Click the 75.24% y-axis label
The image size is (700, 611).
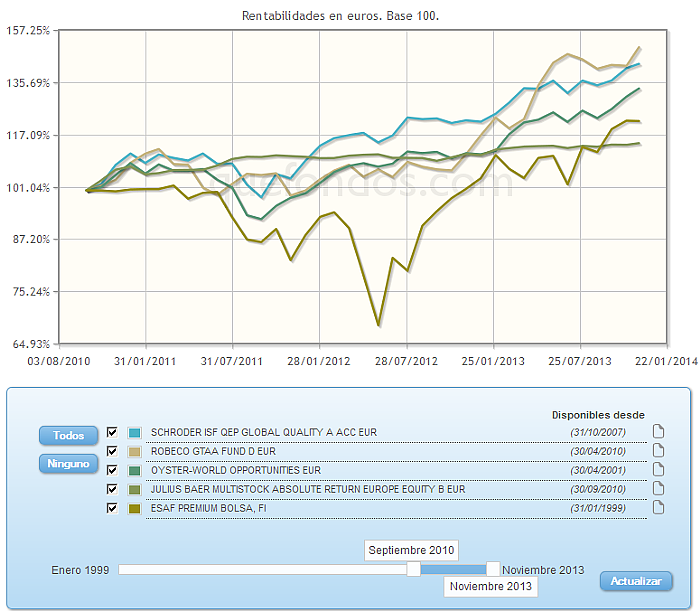tap(31, 291)
